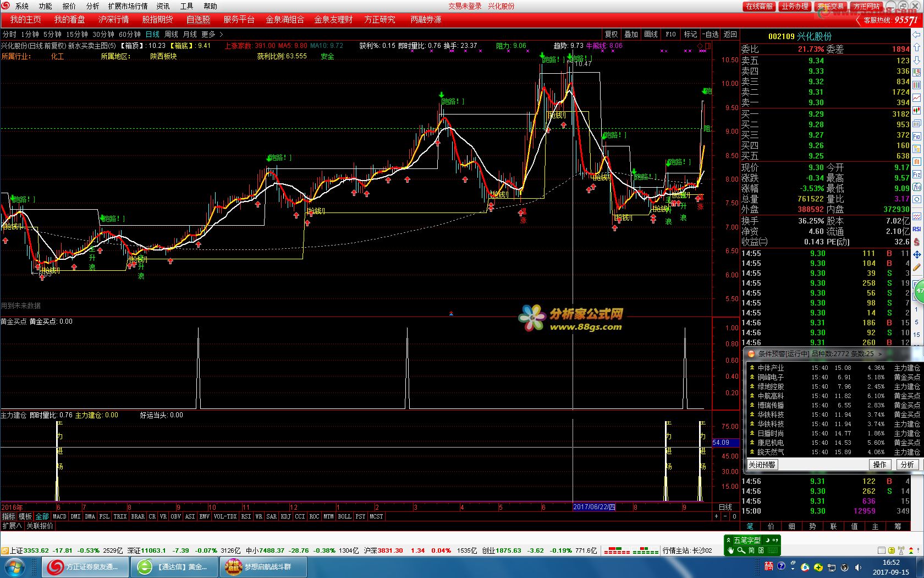
Task: Open the 分析 menu
Action: [93, 6]
